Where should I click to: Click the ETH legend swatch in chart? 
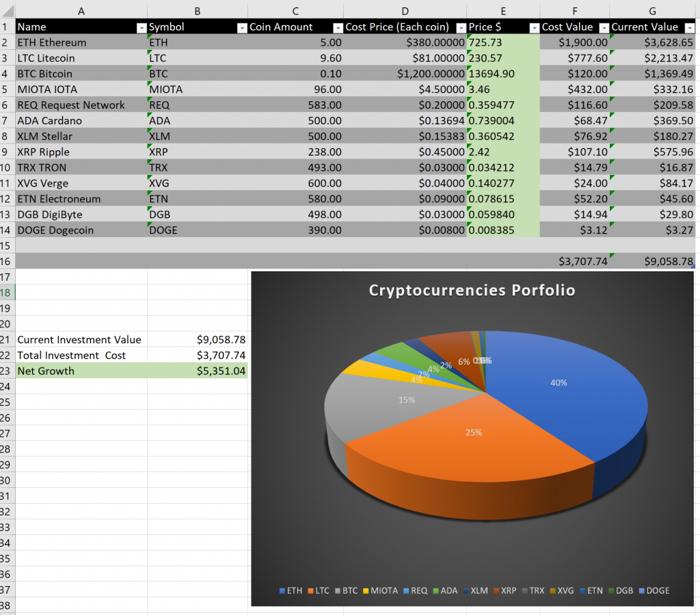(x=282, y=591)
